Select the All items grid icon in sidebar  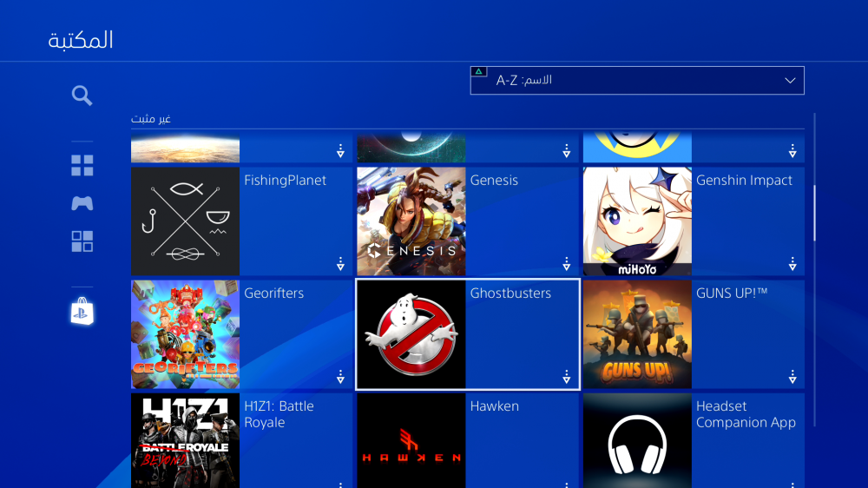click(82, 165)
